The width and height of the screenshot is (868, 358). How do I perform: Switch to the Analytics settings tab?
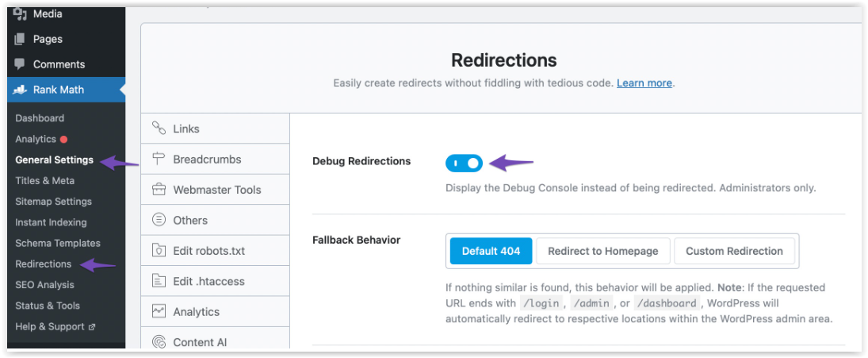tap(216, 311)
